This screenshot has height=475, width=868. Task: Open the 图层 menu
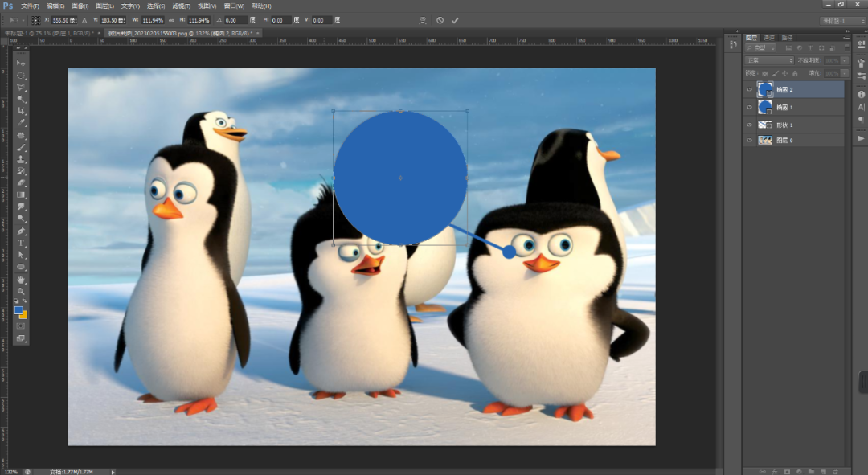click(x=104, y=6)
